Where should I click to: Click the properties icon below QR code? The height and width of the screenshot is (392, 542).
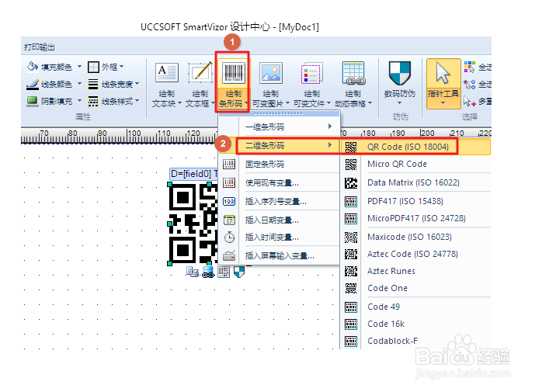click(193, 272)
